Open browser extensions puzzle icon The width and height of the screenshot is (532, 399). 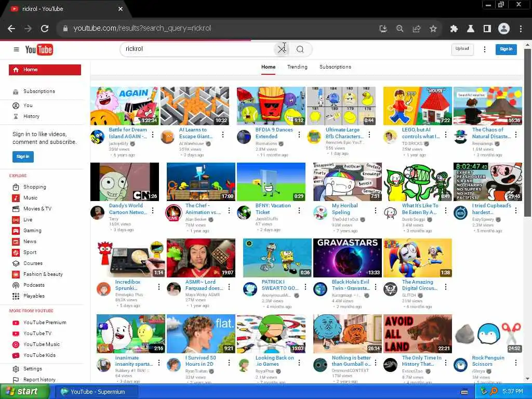point(454,29)
